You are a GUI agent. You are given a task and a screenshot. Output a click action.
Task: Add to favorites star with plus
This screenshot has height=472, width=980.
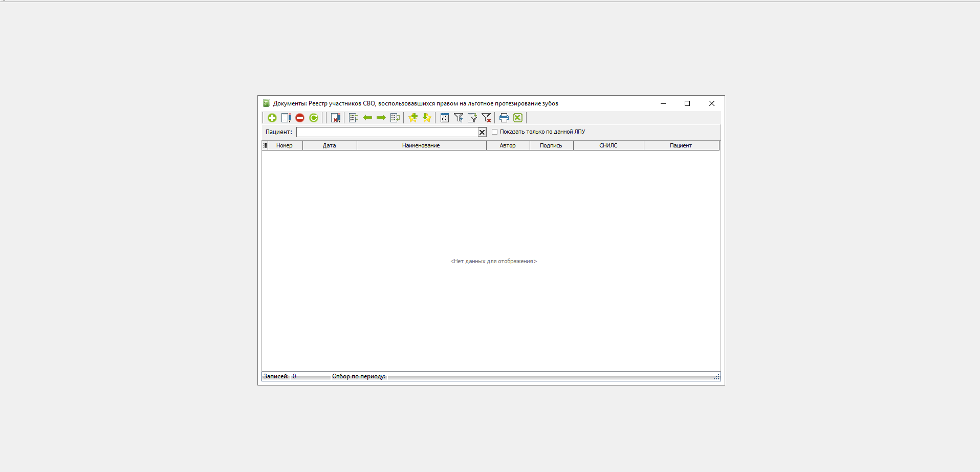tap(413, 118)
